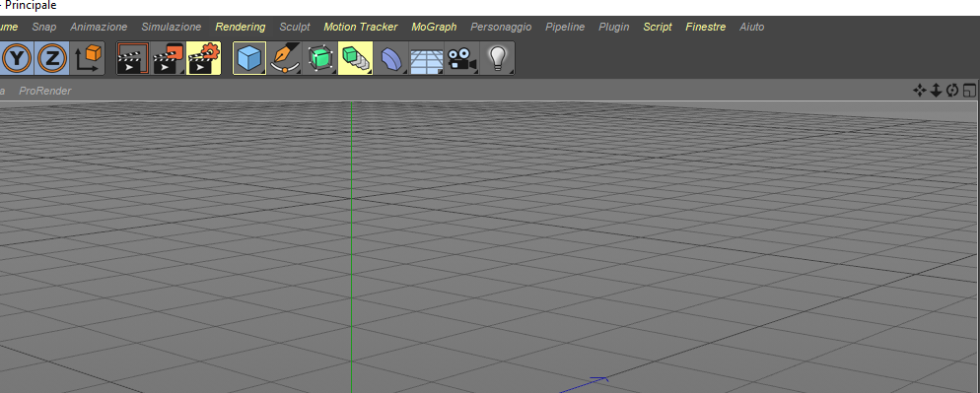Open the Bend deformer icon
Screen dimensions: 980x393
(391, 58)
